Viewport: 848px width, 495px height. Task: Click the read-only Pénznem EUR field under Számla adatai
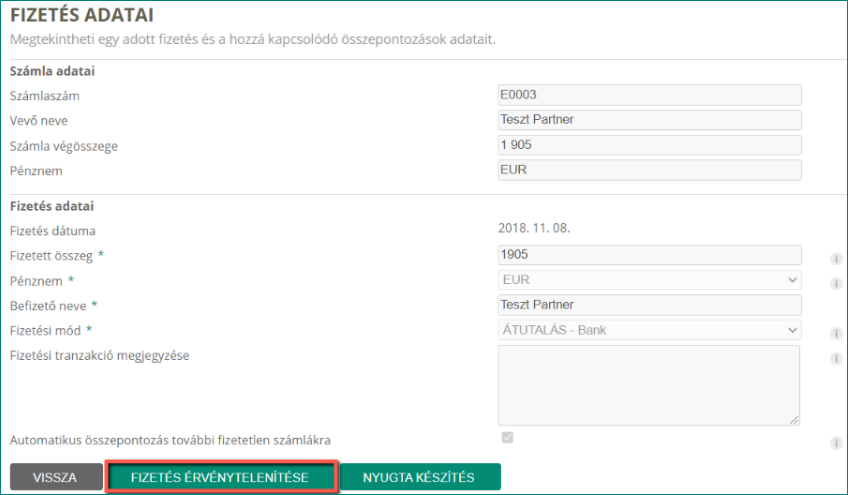tap(650, 170)
